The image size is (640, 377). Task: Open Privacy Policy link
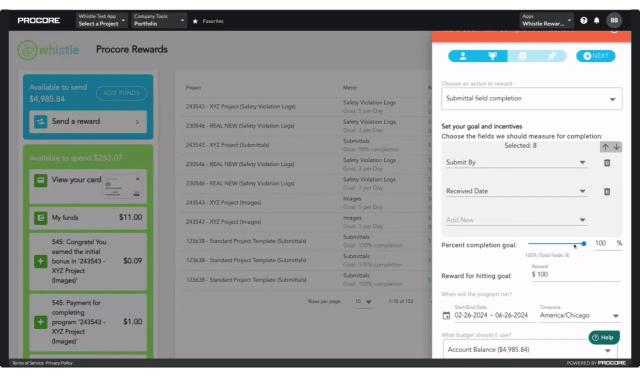coord(59,363)
